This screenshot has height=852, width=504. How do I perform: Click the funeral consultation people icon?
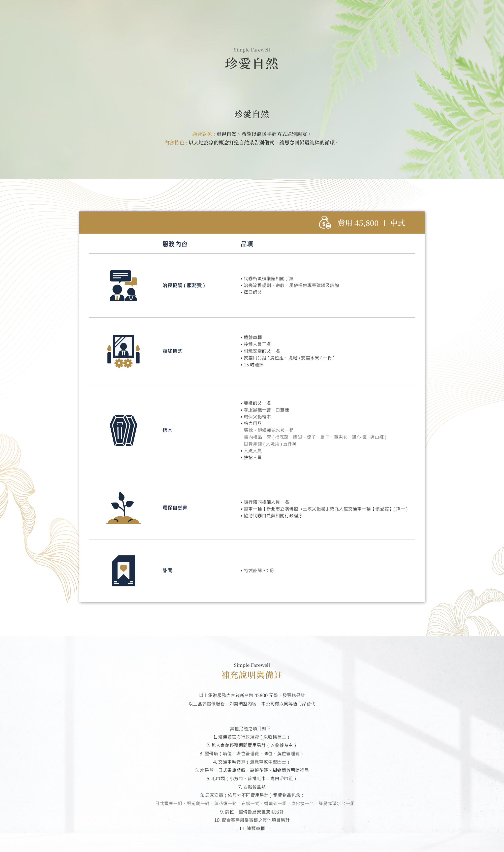(123, 286)
